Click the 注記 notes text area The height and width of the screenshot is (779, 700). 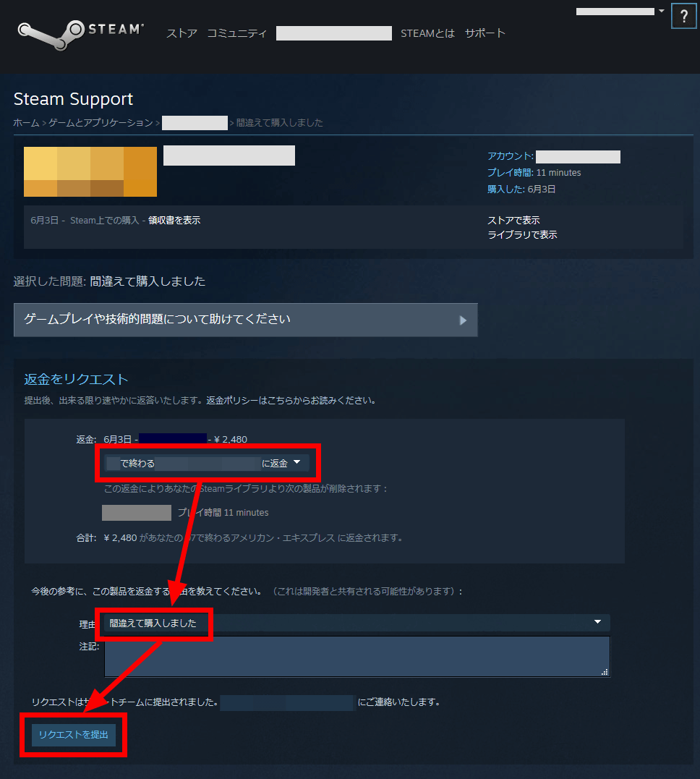click(x=357, y=656)
